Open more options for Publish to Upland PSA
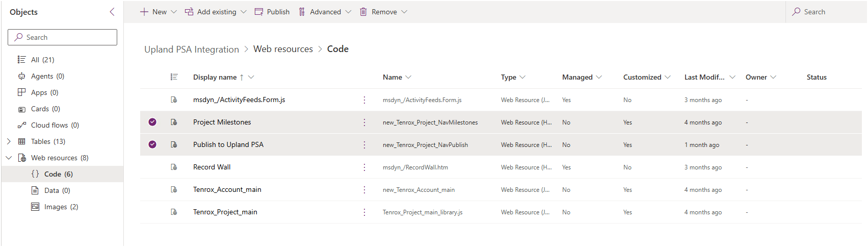 coord(364,145)
